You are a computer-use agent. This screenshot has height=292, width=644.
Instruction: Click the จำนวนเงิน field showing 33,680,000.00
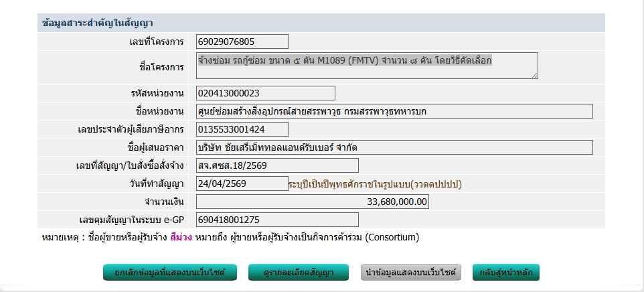pyautogui.click(x=312, y=202)
